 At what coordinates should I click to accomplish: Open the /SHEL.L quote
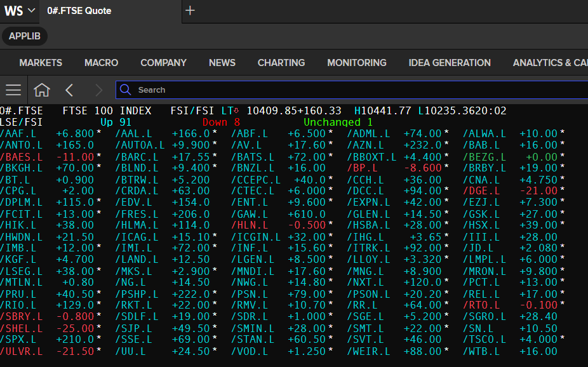22,328
